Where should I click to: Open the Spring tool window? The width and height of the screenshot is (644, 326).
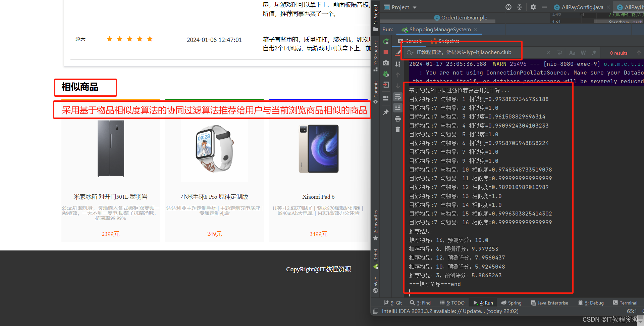click(x=511, y=303)
